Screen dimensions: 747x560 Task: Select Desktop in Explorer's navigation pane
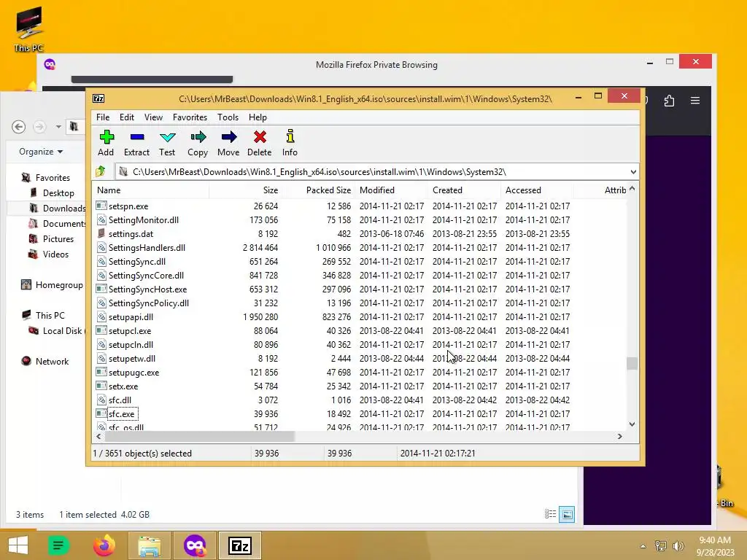(x=58, y=192)
